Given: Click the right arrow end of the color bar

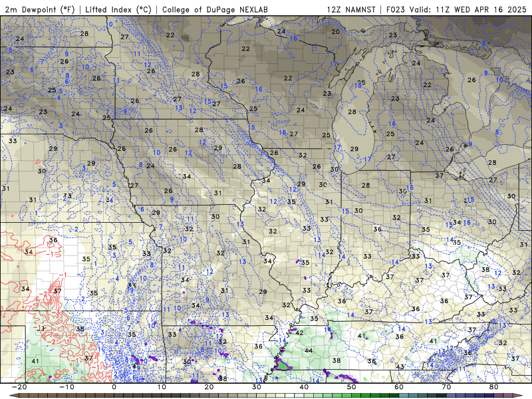Looking at the screenshot, I should [x=519, y=396].
